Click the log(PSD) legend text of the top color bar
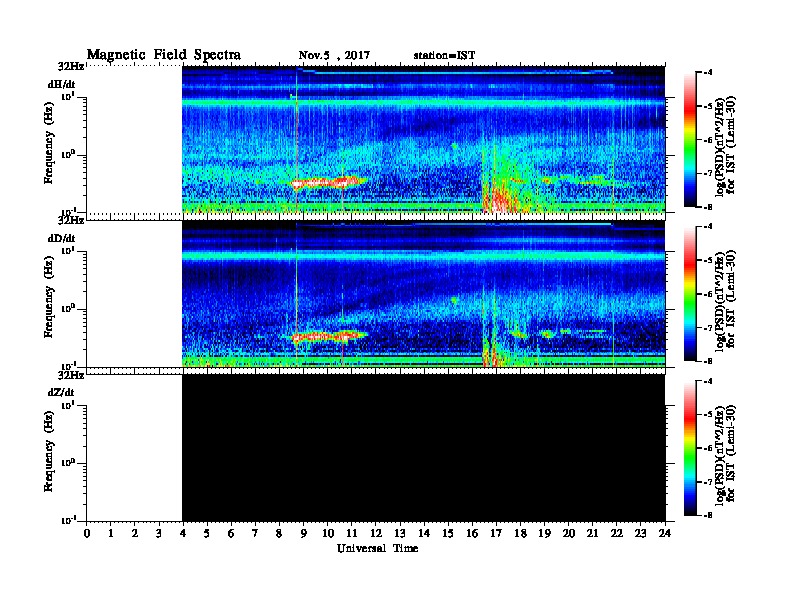This screenshot has width=792, height=612. pyautogui.click(x=725, y=145)
